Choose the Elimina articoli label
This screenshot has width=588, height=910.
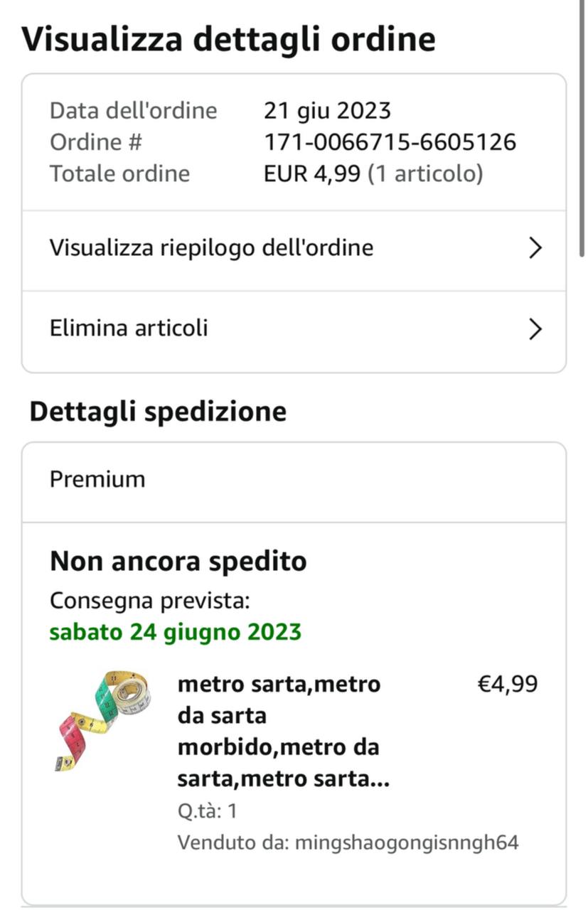129,328
